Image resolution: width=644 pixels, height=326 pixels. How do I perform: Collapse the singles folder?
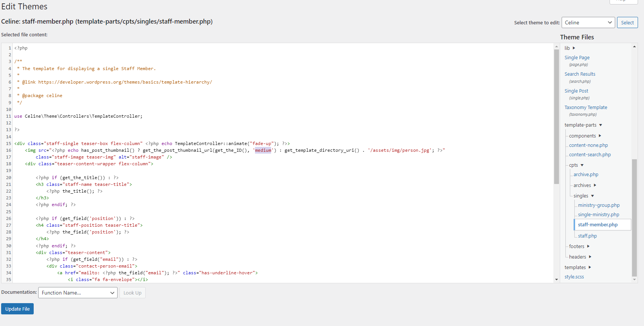coord(592,196)
